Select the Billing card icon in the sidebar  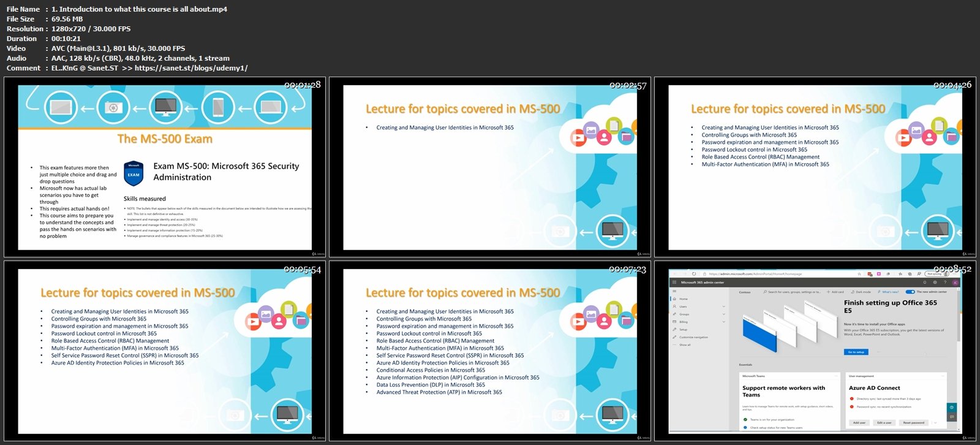pos(674,322)
